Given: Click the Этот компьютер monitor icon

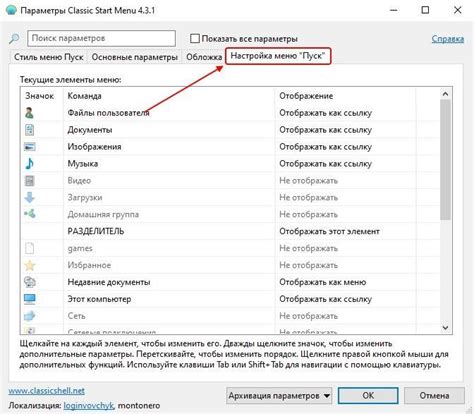Looking at the screenshot, I should click(29, 299).
